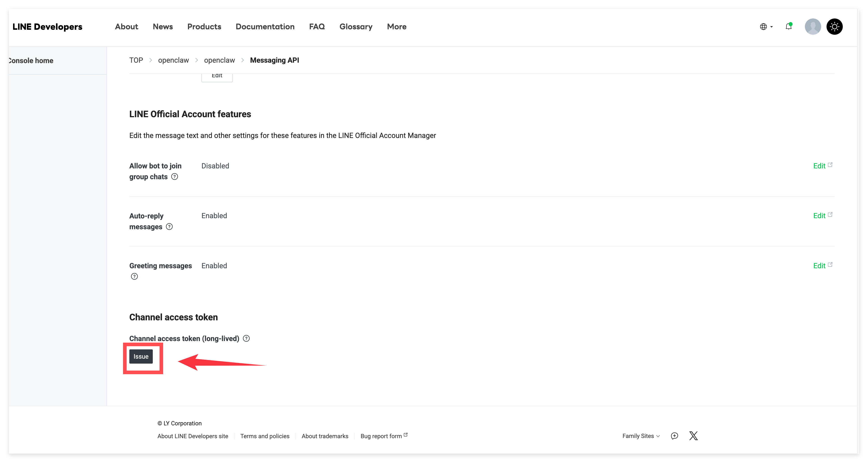Click help icon next to long-lived token
This screenshot has width=868, height=463.
coord(246,339)
